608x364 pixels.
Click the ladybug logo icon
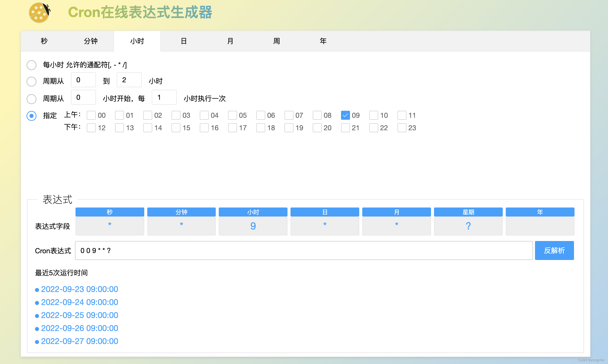coord(39,12)
